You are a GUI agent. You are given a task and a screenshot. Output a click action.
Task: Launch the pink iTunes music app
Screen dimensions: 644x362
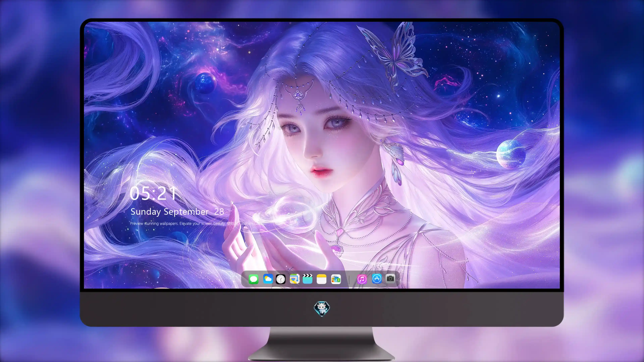point(362,279)
